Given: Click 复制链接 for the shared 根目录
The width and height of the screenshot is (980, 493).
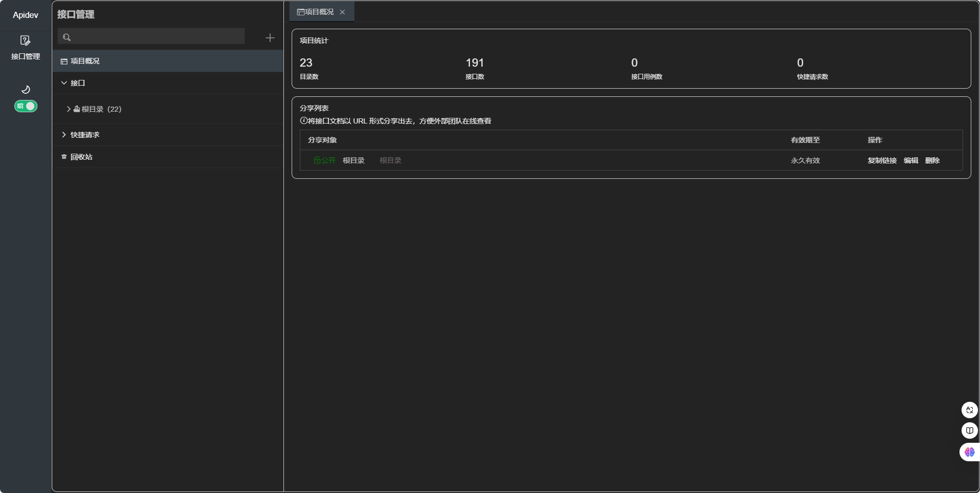Looking at the screenshot, I should tap(882, 160).
